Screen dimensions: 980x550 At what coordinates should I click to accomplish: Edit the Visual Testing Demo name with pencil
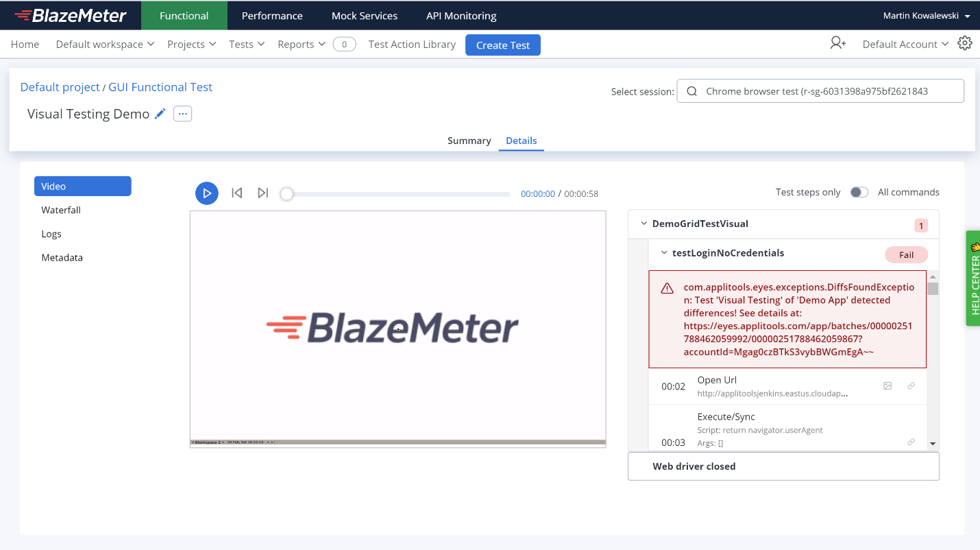pos(160,114)
